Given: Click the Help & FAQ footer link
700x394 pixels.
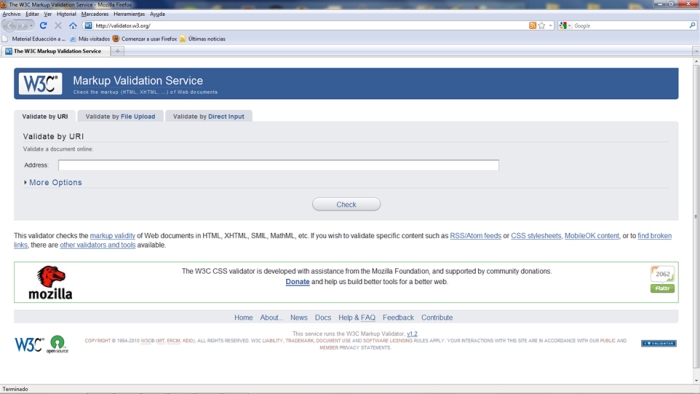Looking at the screenshot, I should [357, 317].
